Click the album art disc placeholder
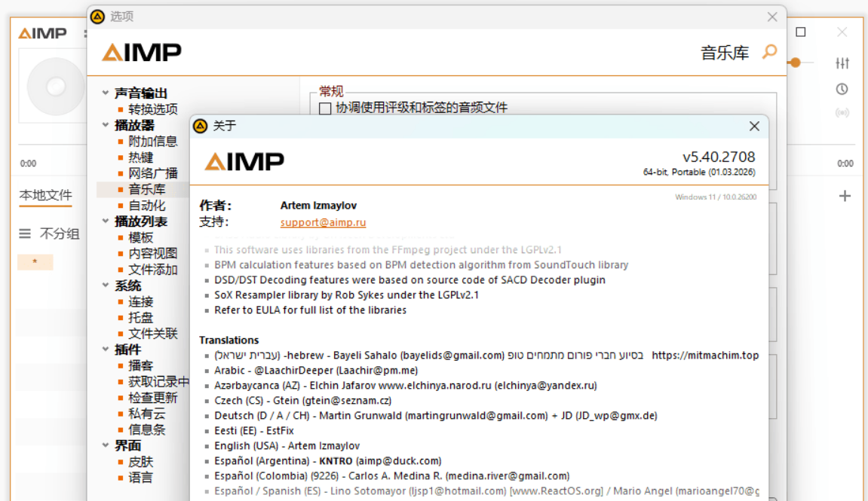868x501 pixels. (54, 87)
